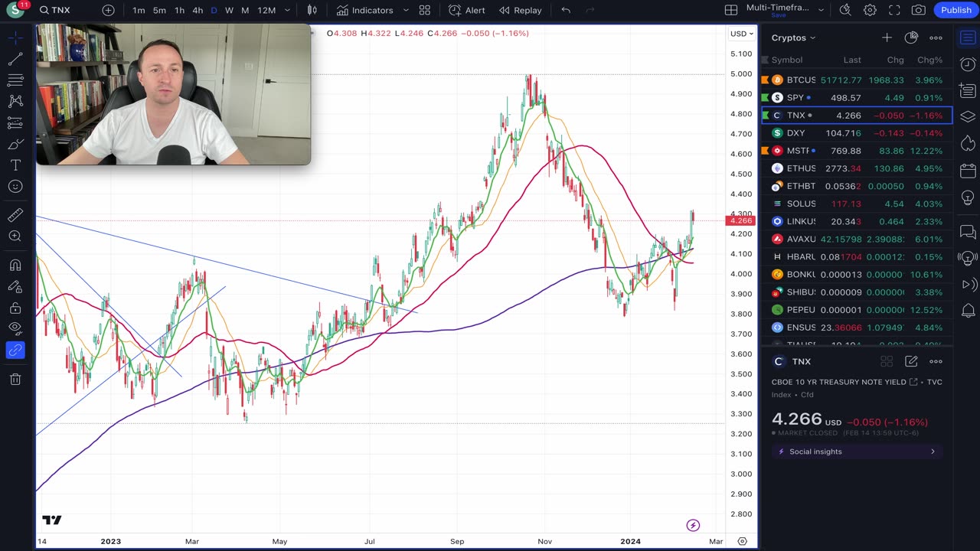Open the alerts clock panel in right sidebar
Screen dimensions: 980x551
click(968, 64)
